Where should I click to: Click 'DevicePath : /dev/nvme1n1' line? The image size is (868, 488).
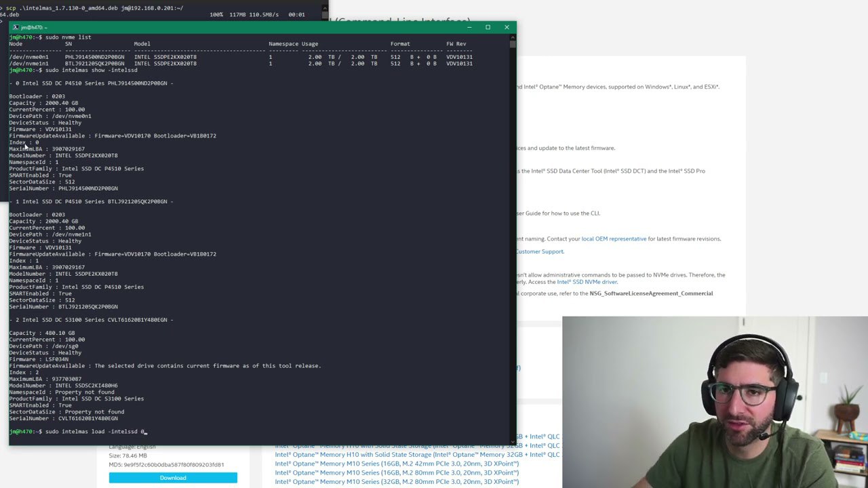point(50,235)
